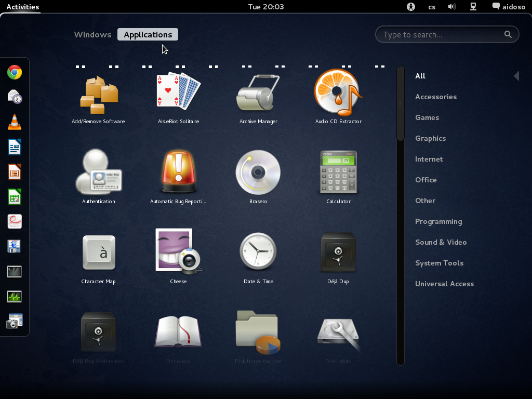Launch Cheese webcam app

(179, 257)
